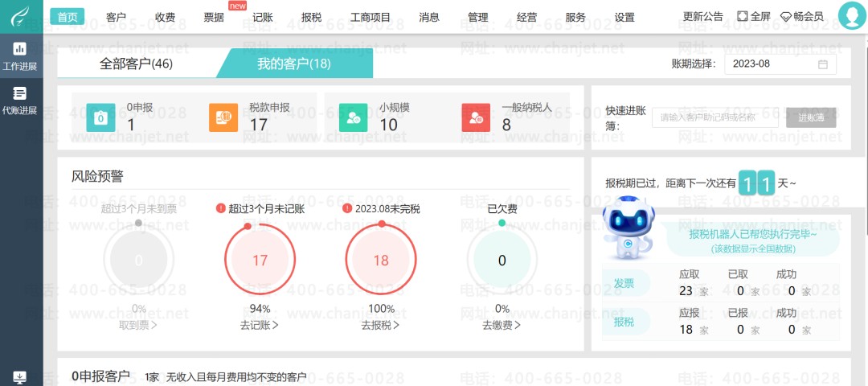This screenshot has width=868, height=386.
Task: Open the 客户 menu
Action: pos(116,17)
